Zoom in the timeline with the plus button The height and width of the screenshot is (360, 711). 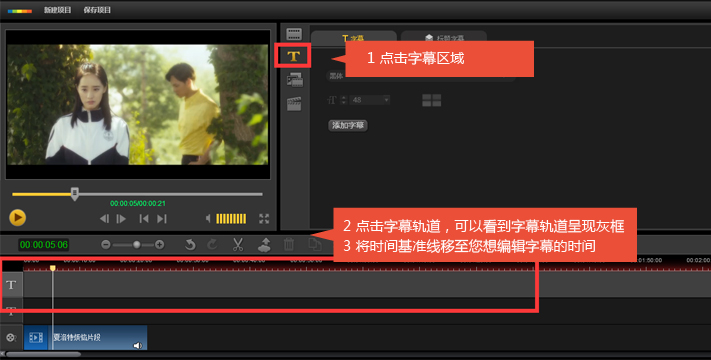point(160,245)
